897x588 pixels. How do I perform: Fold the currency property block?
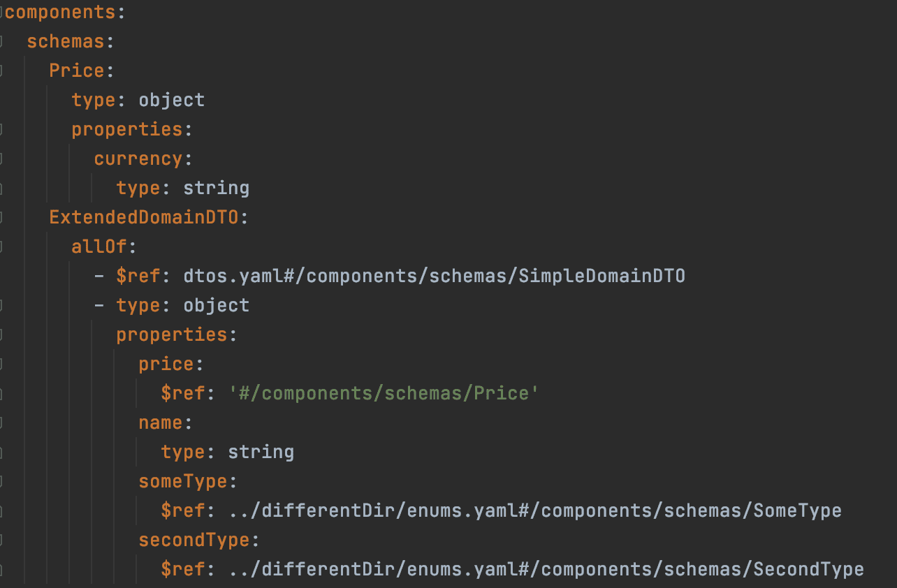point(2,159)
